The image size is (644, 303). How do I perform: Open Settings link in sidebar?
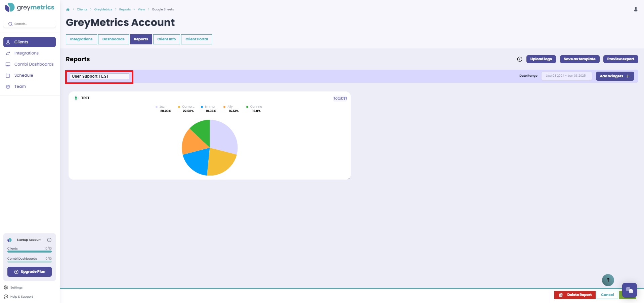point(16,288)
